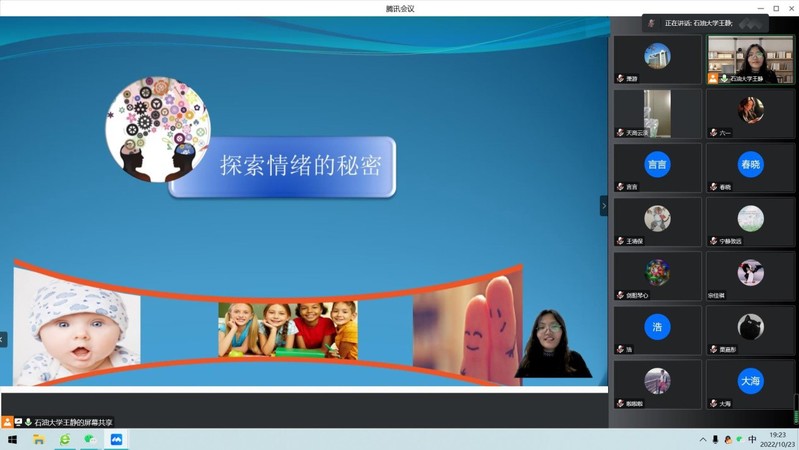Screen dimensions: 799x450
Task: Open Tencent Meeting from the taskbar
Action: click(116, 439)
